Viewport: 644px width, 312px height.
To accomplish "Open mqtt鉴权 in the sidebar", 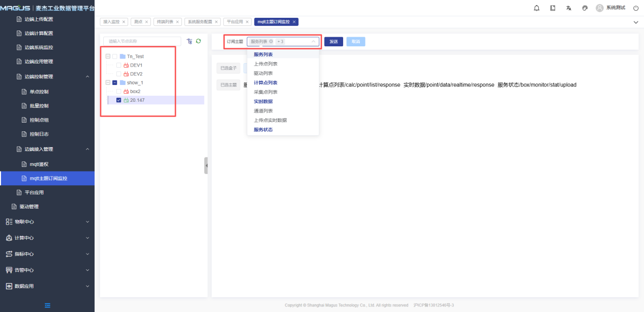I will [39, 164].
